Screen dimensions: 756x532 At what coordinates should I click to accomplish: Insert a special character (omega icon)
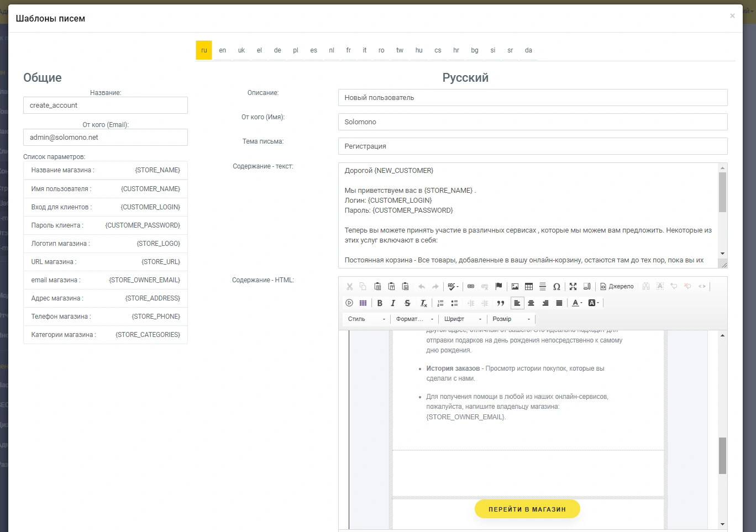556,286
